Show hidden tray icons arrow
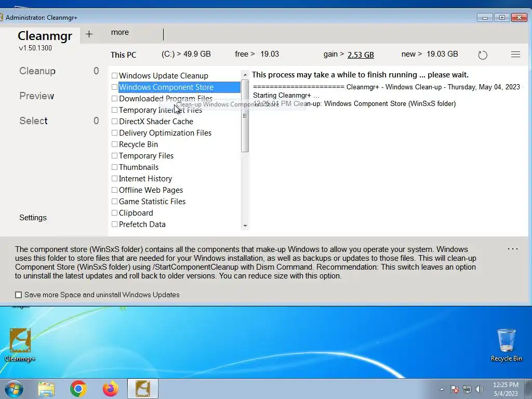532x399 pixels. 442,389
